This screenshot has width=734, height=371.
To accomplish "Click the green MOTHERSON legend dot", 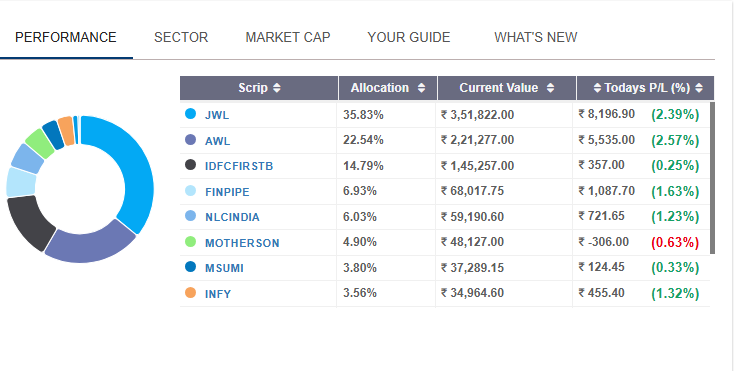I will coord(190,242).
